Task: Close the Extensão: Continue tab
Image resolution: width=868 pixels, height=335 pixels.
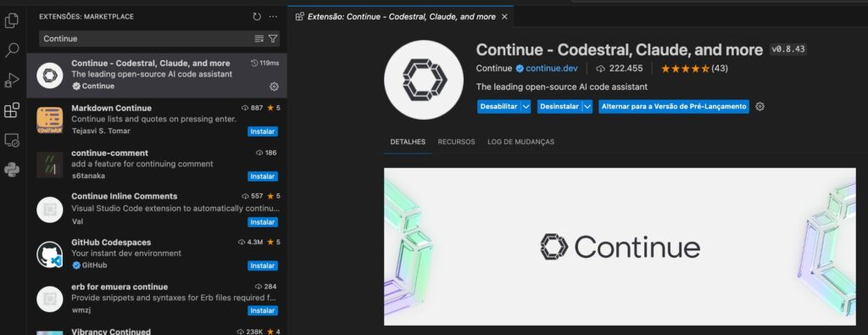Action: 504,17
